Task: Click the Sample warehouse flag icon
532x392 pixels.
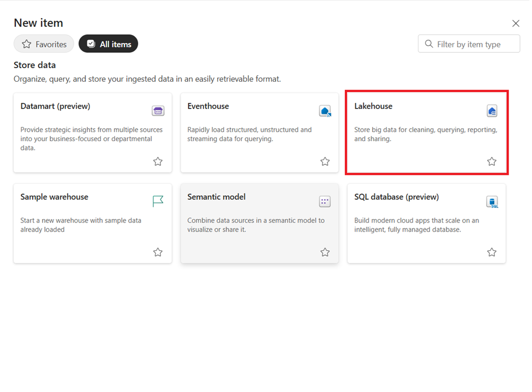Action: 158,201
